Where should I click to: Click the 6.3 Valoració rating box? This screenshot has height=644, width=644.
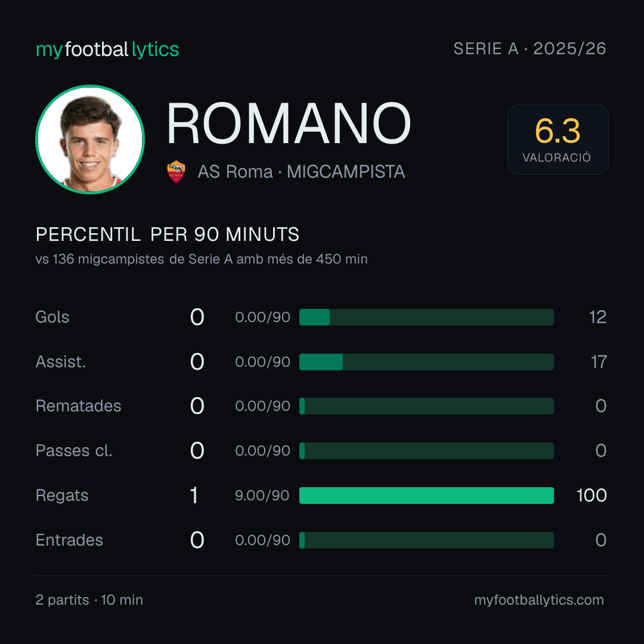click(558, 140)
